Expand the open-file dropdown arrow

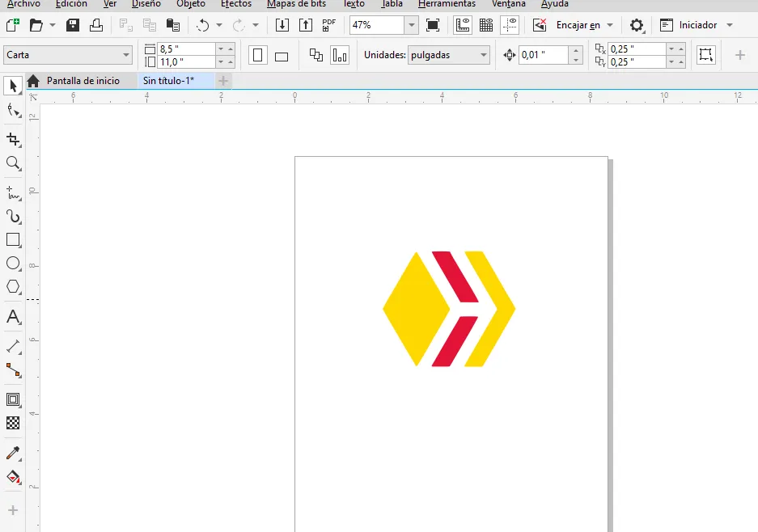click(53, 25)
